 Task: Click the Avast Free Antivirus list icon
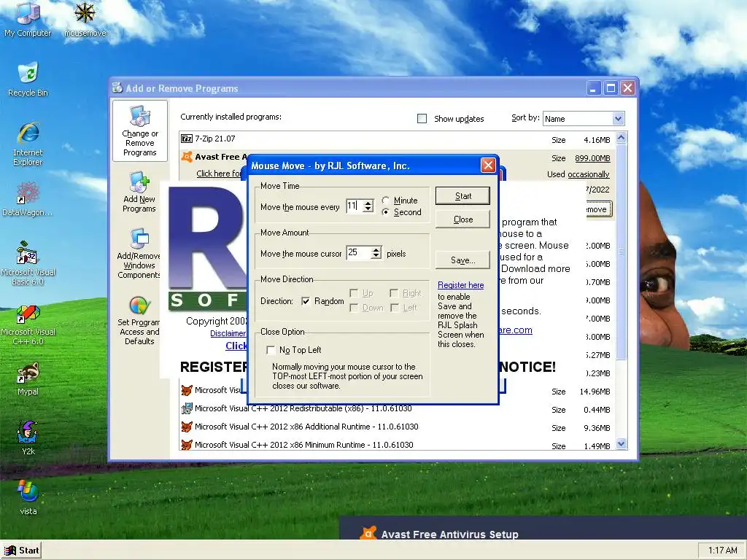pyautogui.click(x=187, y=157)
